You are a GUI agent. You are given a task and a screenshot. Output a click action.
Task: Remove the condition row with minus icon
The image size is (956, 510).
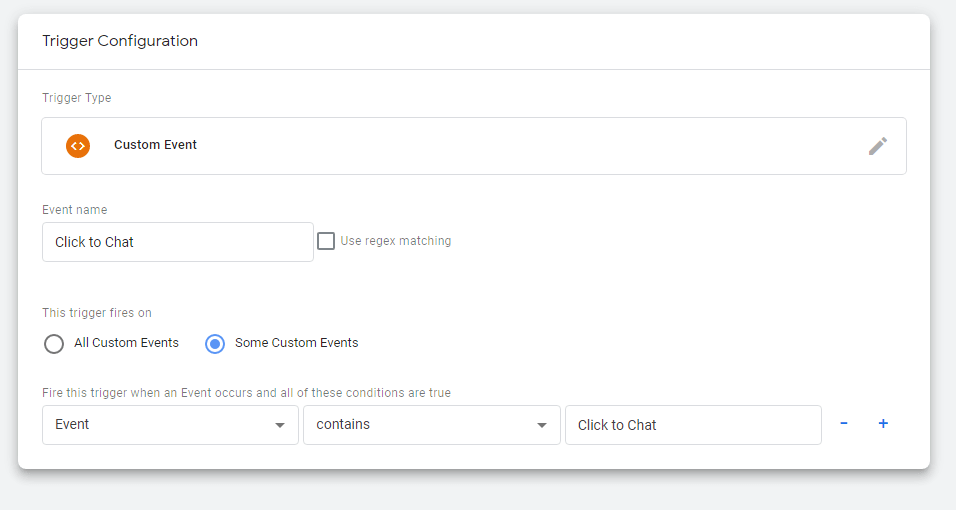pos(844,424)
